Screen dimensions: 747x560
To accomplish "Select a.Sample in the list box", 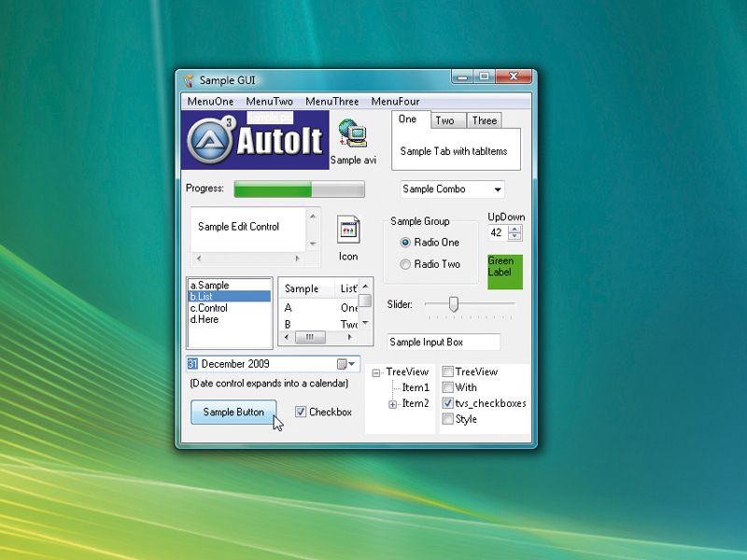I will tap(230, 286).
